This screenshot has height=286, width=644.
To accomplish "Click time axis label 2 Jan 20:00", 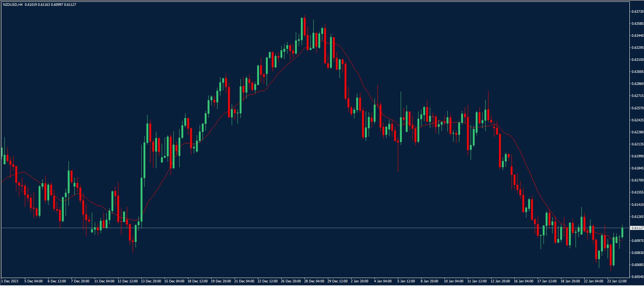I will (360, 281).
